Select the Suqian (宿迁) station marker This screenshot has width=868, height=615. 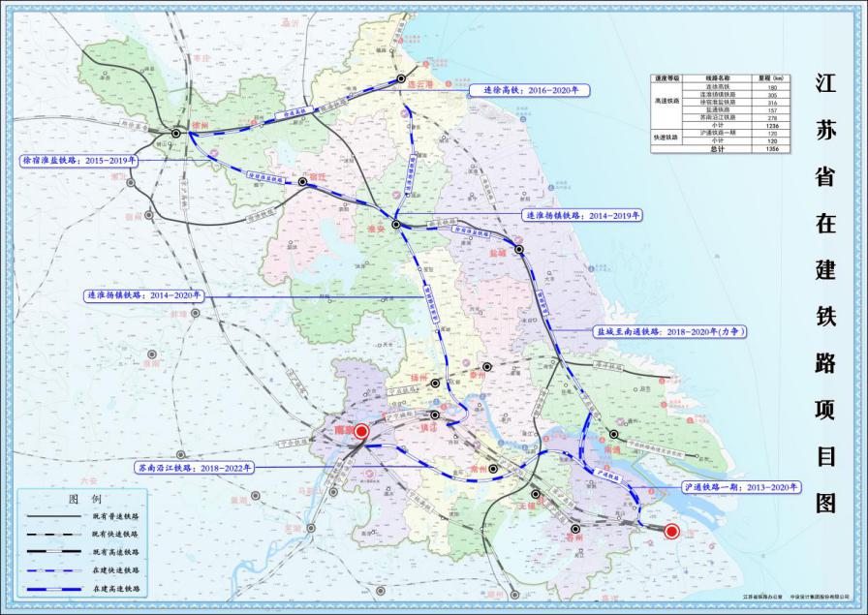(302, 181)
